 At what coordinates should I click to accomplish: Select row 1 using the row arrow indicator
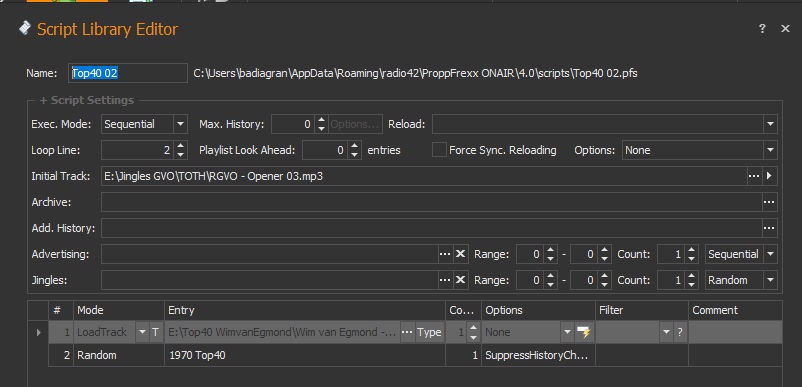pos(38,332)
